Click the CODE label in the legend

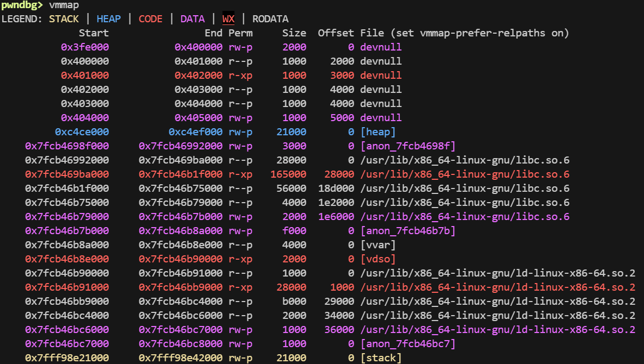tap(151, 19)
